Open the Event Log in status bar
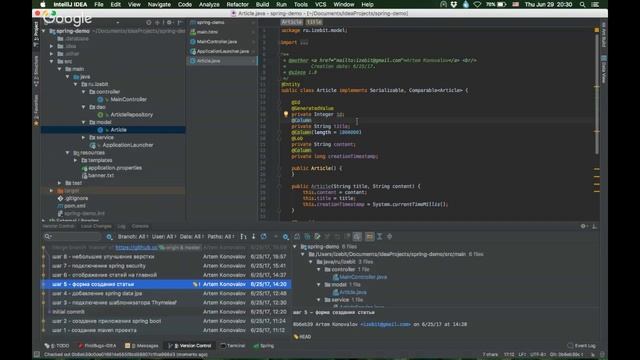The image size is (640, 360). coord(582,346)
